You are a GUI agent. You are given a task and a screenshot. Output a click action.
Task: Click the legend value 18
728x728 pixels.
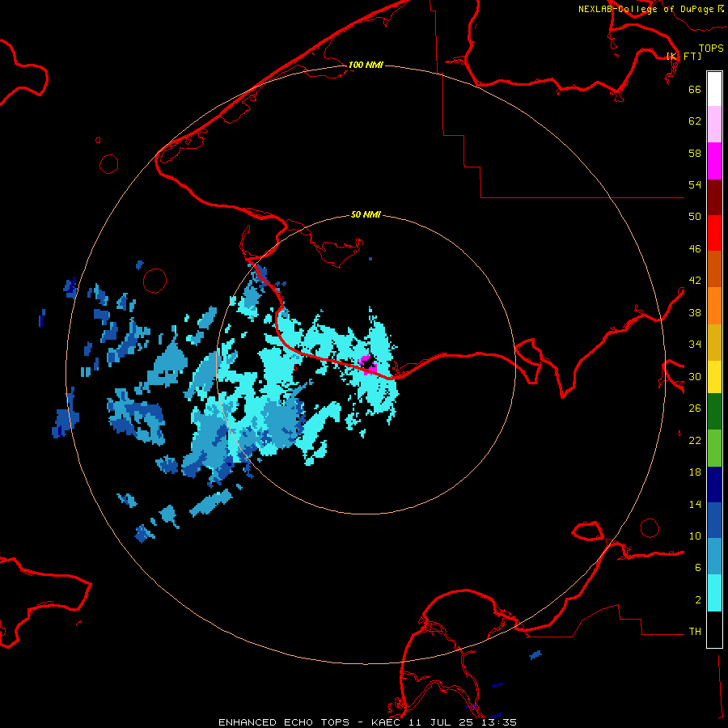[695, 472]
